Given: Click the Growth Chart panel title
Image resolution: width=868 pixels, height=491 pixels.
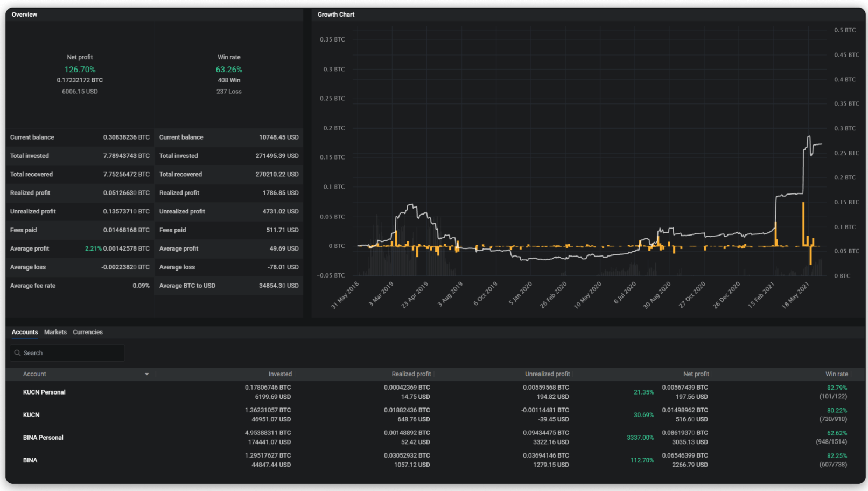Looking at the screenshot, I should (x=336, y=15).
